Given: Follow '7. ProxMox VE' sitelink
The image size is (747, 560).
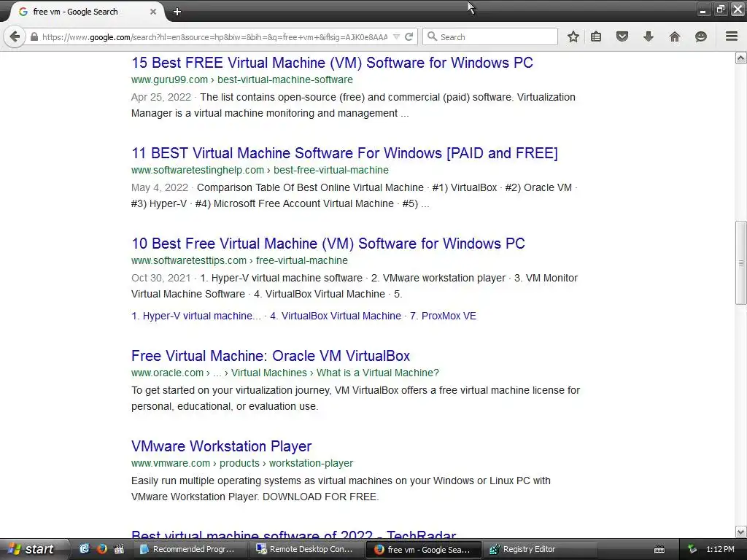Looking at the screenshot, I should 443,316.
